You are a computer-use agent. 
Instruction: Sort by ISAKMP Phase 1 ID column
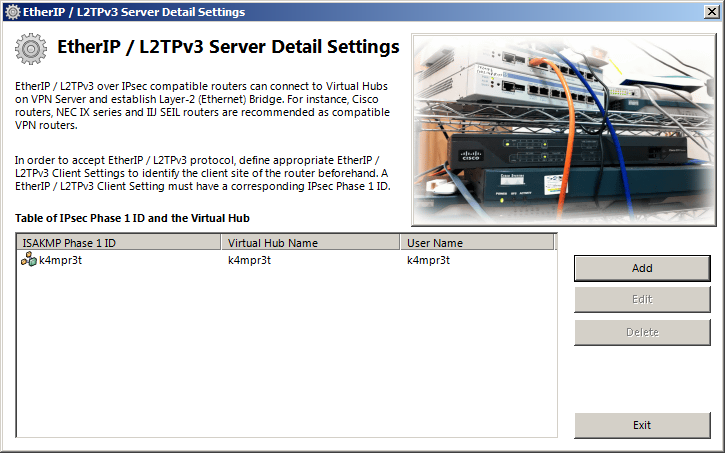pyautogui.click(x=119, y=243)
